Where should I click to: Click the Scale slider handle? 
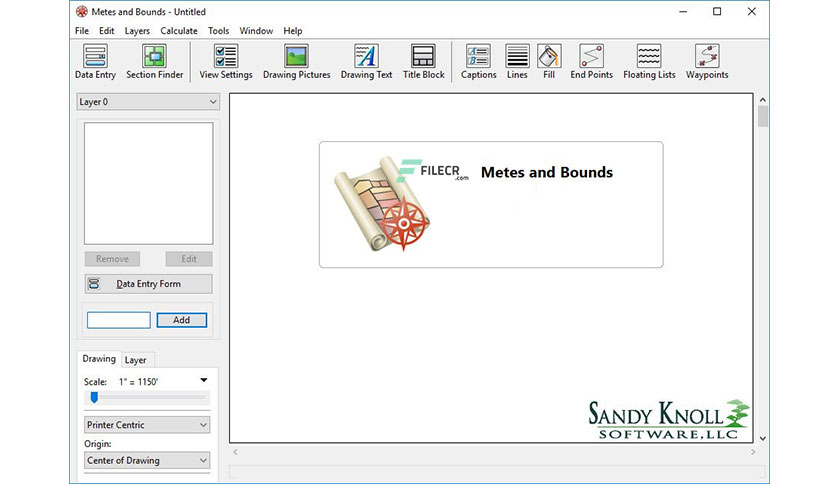pos(94,397)
